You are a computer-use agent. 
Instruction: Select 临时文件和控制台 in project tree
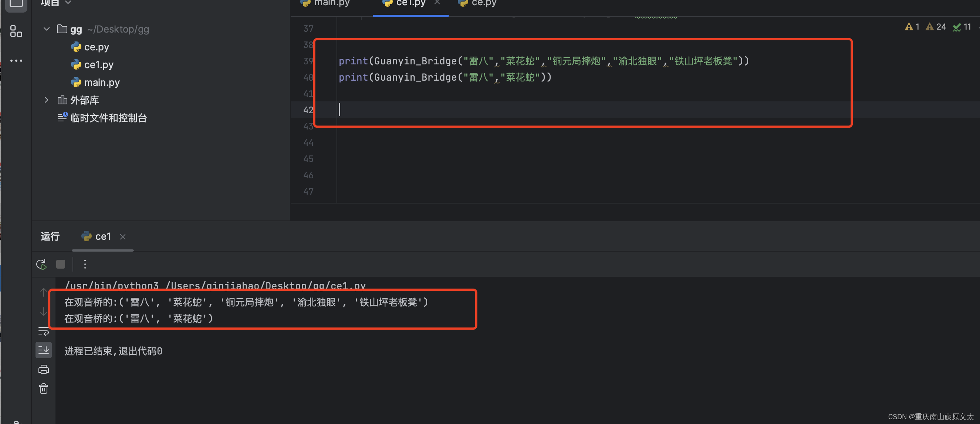click(x=108, y=118)
